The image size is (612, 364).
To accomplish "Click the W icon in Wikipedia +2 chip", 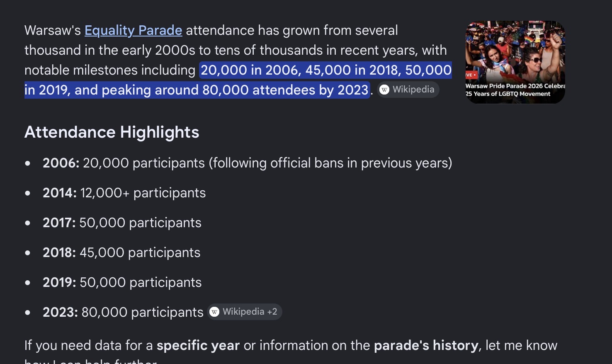I will [x=214, y=312].
